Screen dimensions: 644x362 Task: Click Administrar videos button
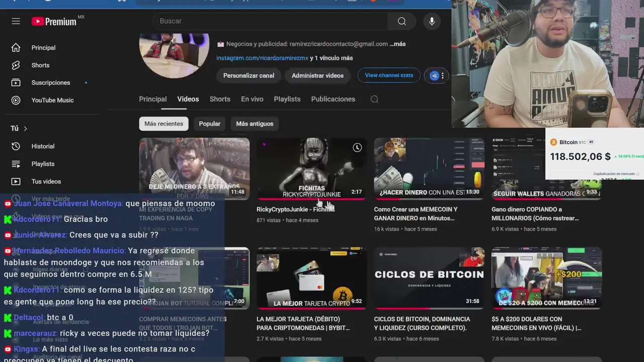coord(317,75)
